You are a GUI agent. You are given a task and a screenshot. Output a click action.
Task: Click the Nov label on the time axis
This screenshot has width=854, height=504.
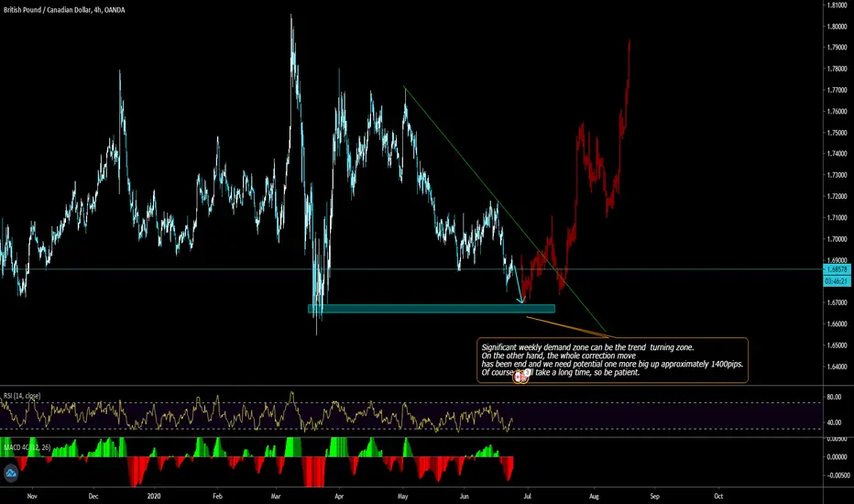(32, 496)
